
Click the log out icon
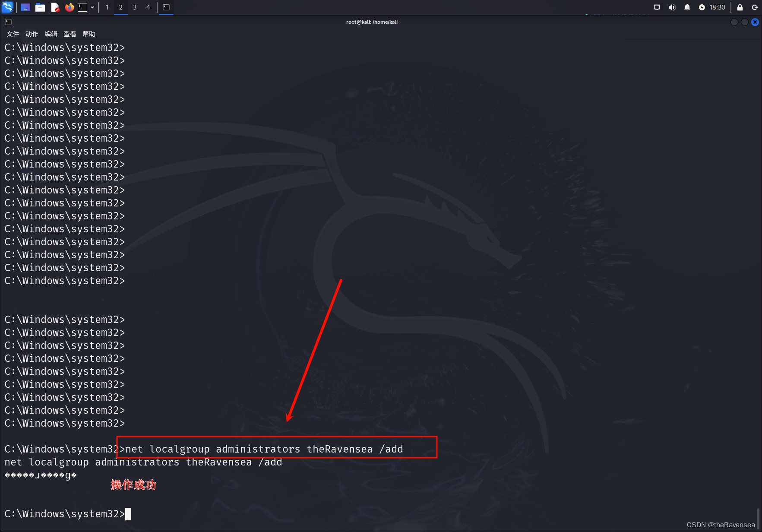[x=755, y=7]
